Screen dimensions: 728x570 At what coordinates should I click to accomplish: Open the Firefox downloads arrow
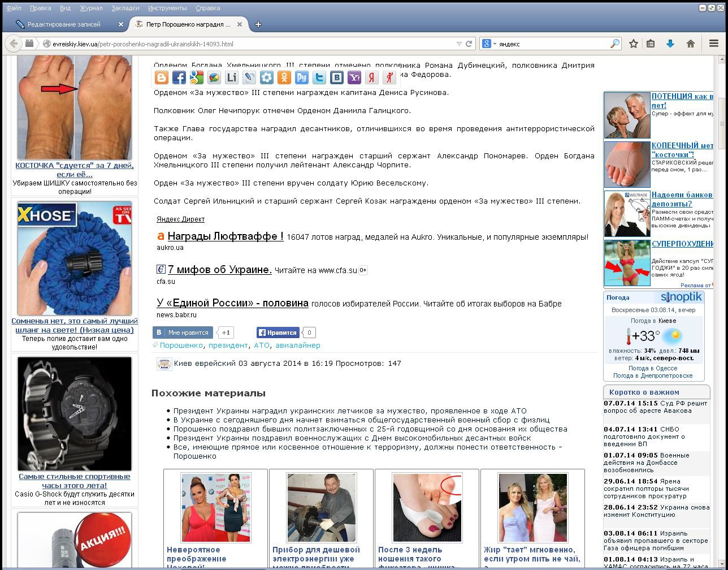(670, 44)
